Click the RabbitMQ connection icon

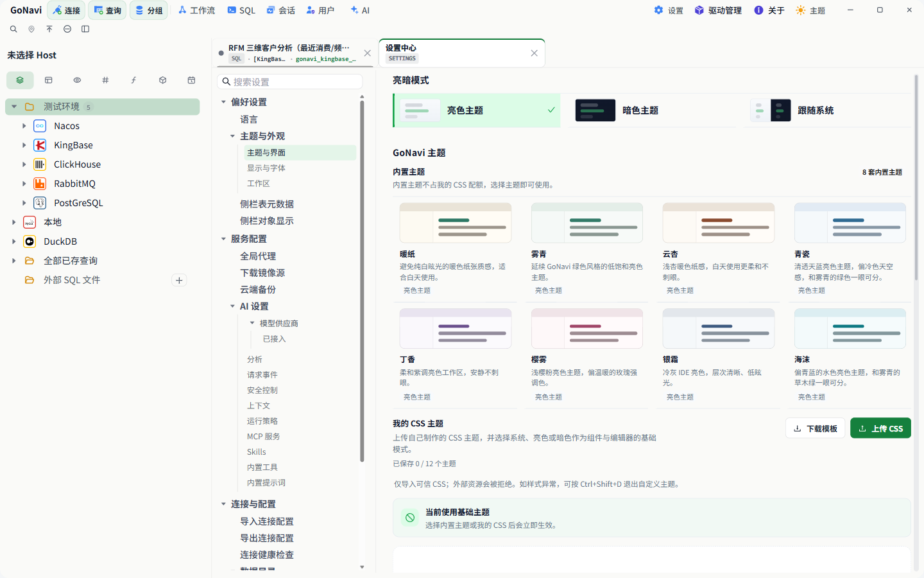[40, 184]
